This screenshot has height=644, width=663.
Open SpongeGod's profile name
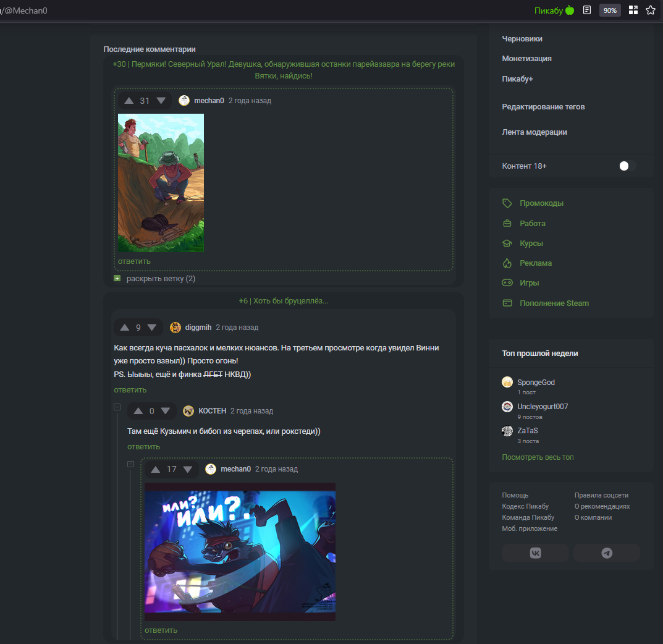pos(536,382)
